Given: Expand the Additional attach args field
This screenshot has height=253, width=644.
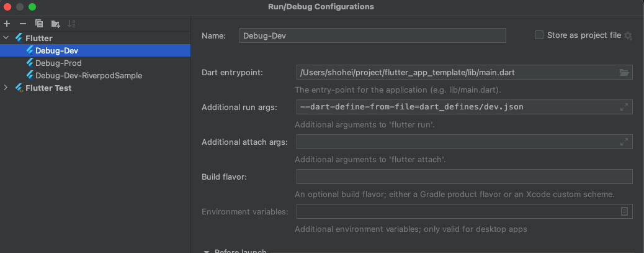Looking at the screenshot, I should [624, 142].
